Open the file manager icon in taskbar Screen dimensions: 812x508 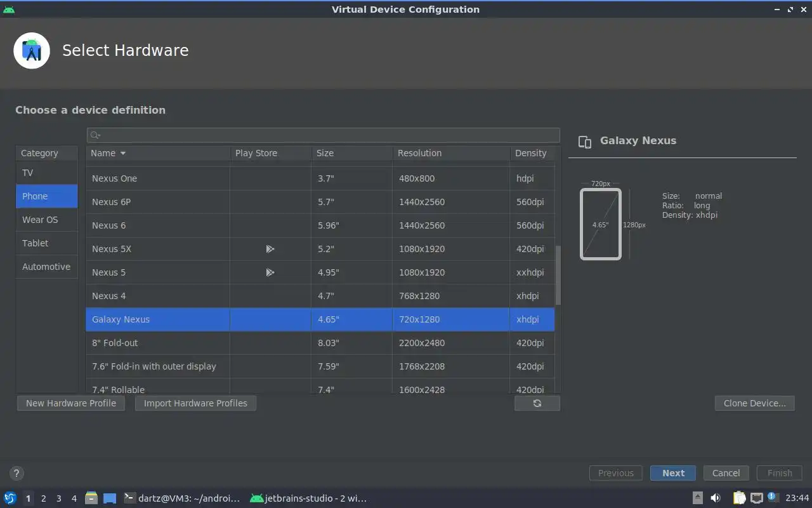[x=91, y=498]
